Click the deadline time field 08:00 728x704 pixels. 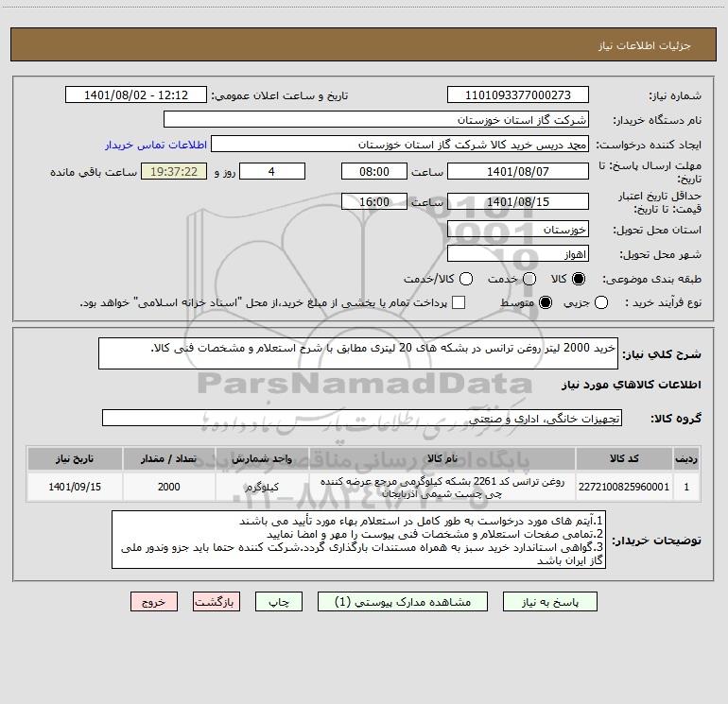tap(374, 171)
